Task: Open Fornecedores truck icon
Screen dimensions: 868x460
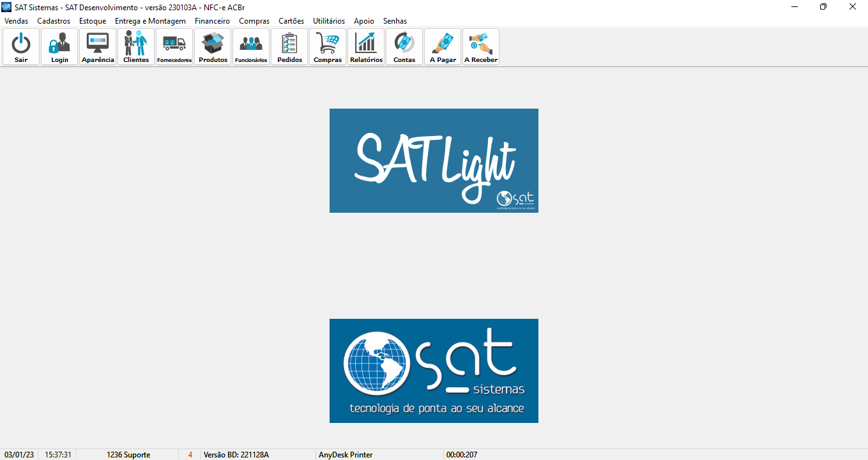Action: [x=174, y=46]
